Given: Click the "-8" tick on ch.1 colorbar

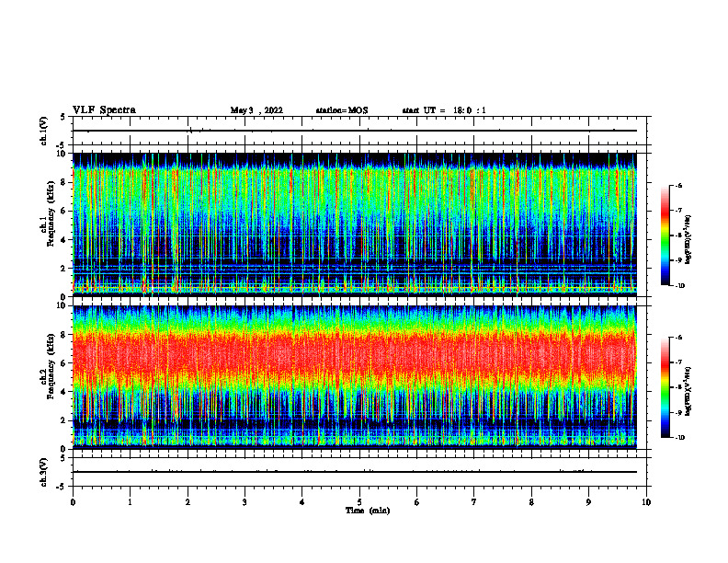Looking at the screenshot, I should pos(678,236).
